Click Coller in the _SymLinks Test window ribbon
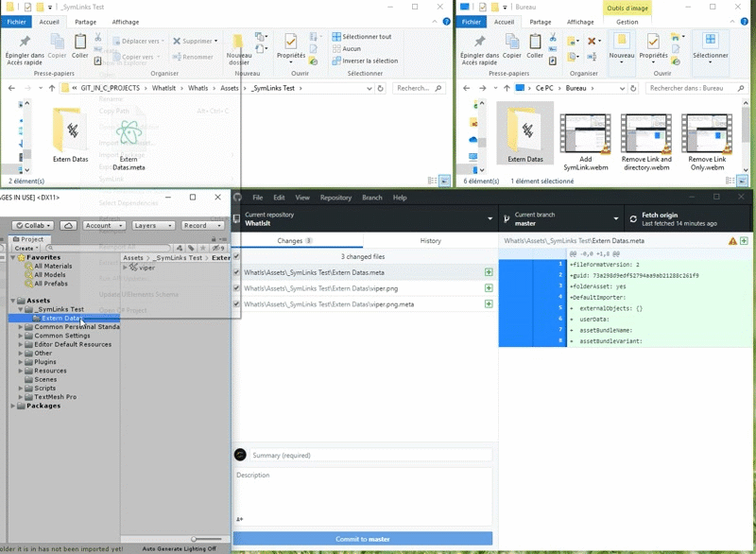Image resolution: width=756 pixels, height=554 pixels. click(x=80, y=46)
